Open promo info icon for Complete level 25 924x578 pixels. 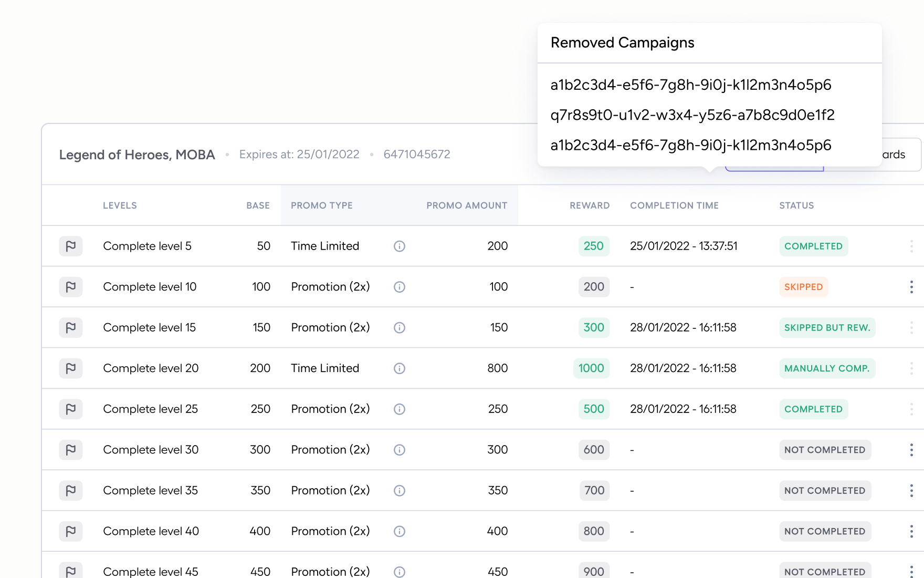click(400, 409)
